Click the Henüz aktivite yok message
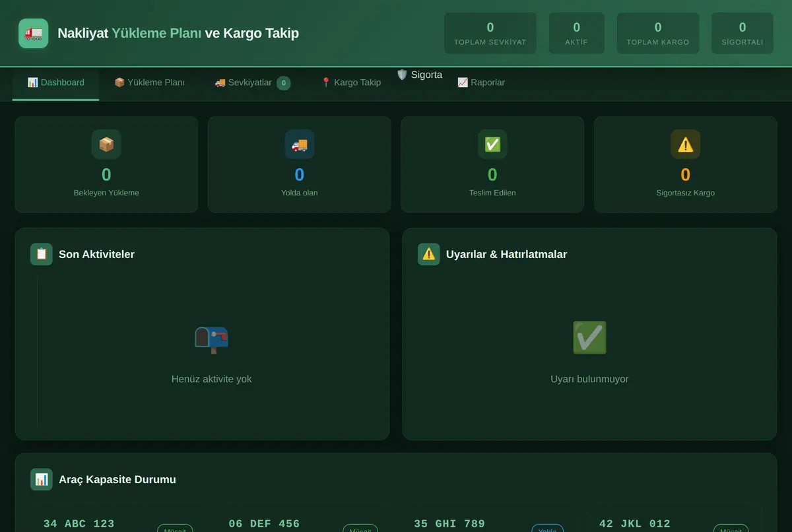The height and width of the screenshot is (532, 792). tap(212, 379)
